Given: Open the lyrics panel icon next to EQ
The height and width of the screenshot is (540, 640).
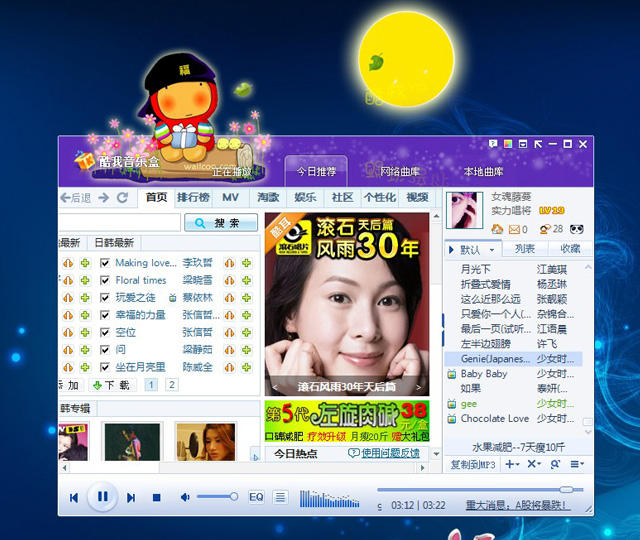Looking at the screenshot, I should (280, 497).
